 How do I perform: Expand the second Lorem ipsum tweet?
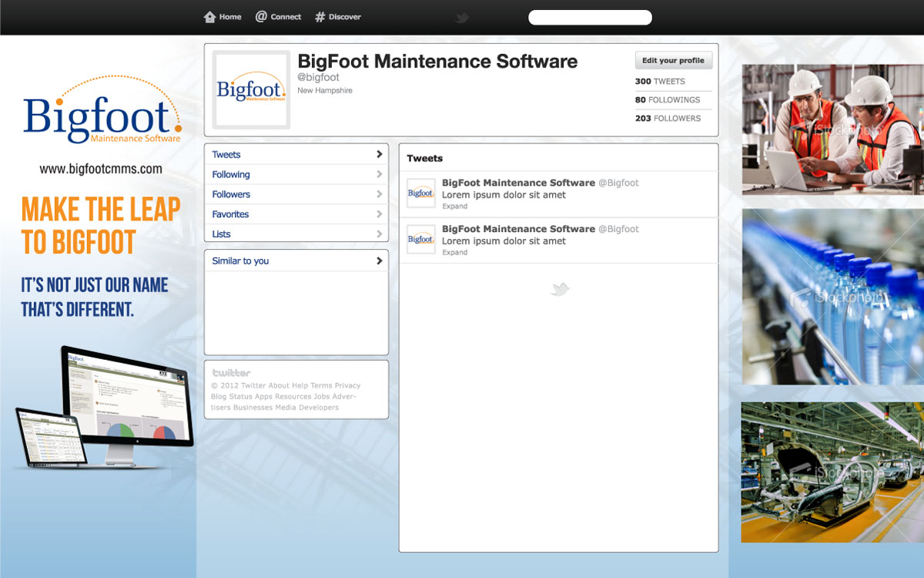454,253
